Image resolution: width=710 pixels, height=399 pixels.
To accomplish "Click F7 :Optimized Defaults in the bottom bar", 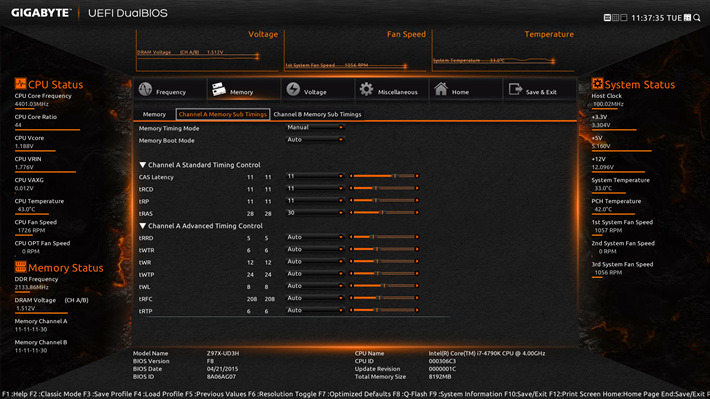I will 355,394.
